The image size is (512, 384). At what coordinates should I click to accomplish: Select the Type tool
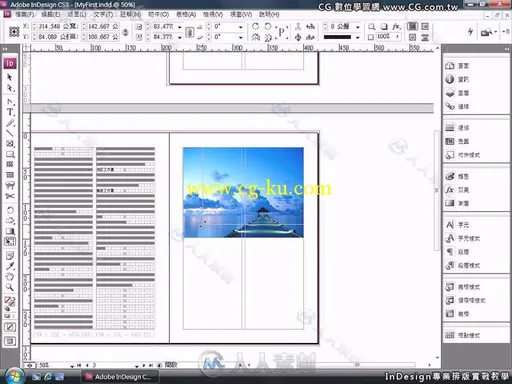click(x=10, y=112)
